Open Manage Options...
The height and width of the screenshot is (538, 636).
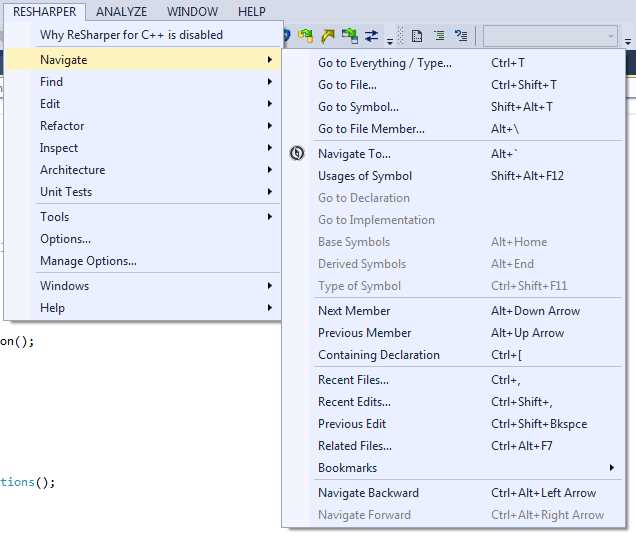pyautogui.click(x=143, y=261)
